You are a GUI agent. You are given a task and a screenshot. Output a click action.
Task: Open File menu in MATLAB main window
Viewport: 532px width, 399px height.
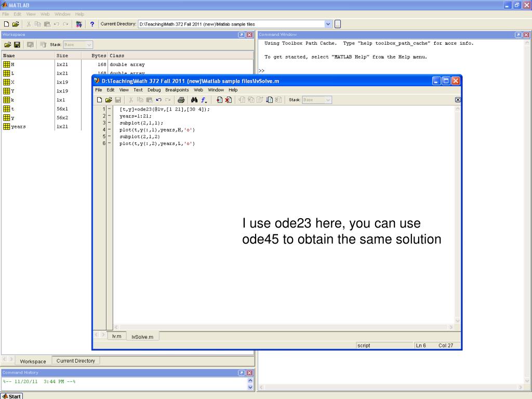[5, 14]
